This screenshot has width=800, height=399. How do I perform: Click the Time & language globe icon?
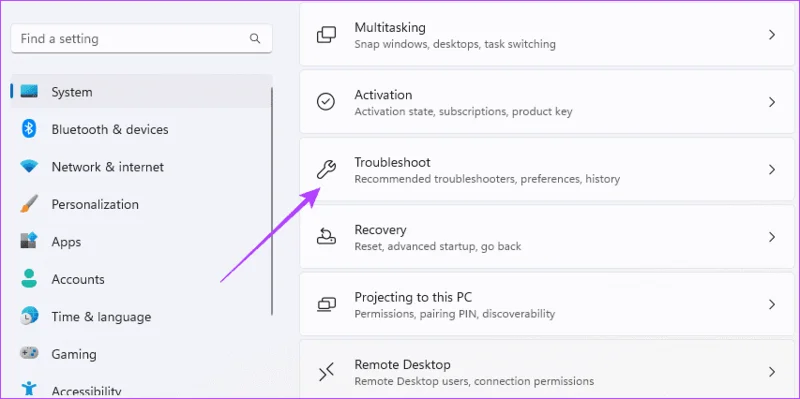(29, 316)
